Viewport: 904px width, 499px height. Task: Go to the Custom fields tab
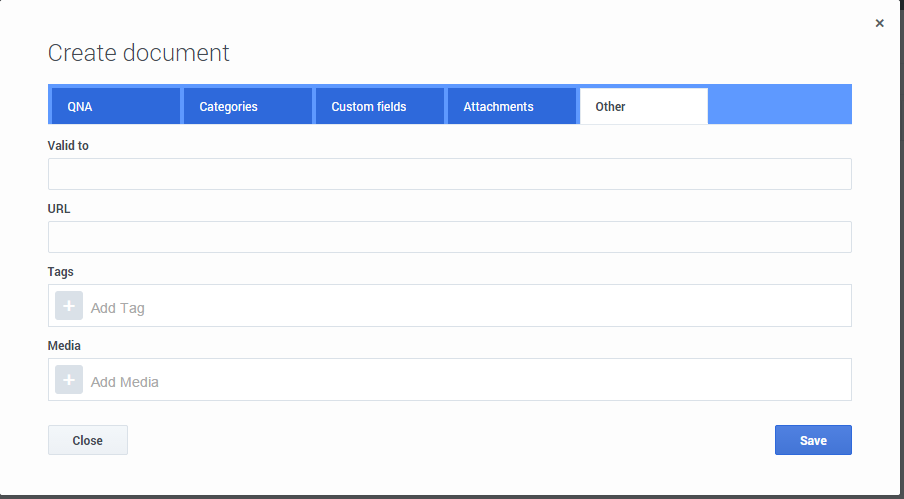[379, 106]
